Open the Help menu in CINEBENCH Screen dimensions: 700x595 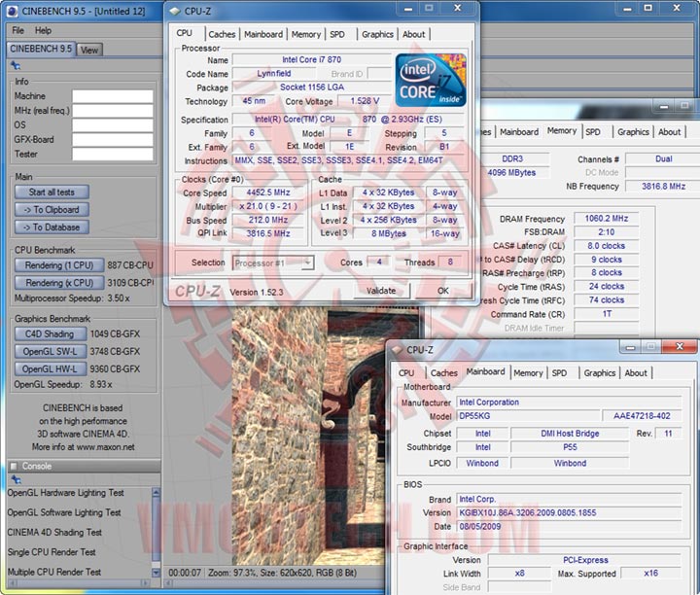[43, 30]
